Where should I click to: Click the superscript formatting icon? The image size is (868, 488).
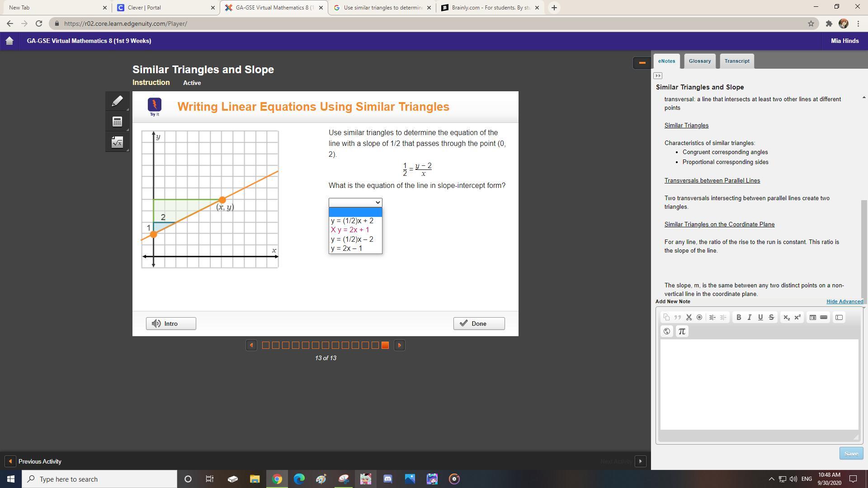[x=797, y=318]
